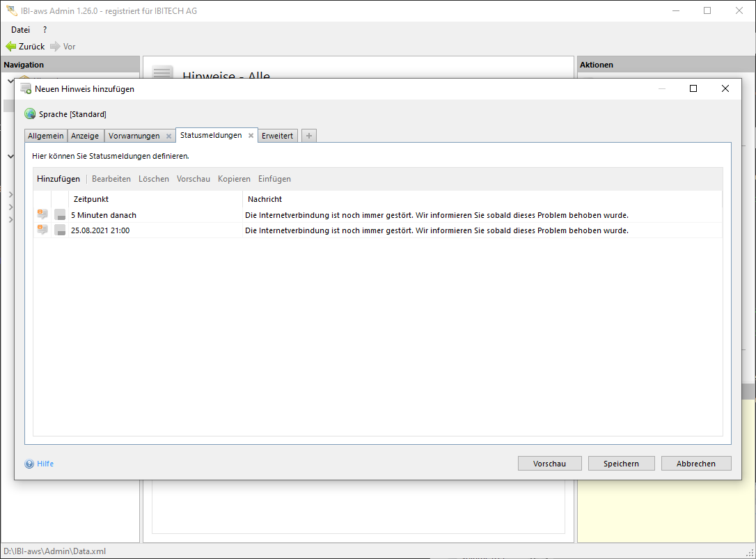Click grey display icon in the 25.08.2021 row

pyautogui.click(x=60, y=230)
